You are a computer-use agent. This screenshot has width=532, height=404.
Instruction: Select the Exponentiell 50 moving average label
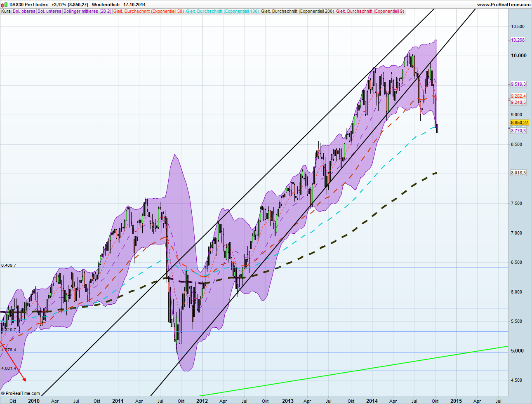pyautogui.click(x=148, y=11)
